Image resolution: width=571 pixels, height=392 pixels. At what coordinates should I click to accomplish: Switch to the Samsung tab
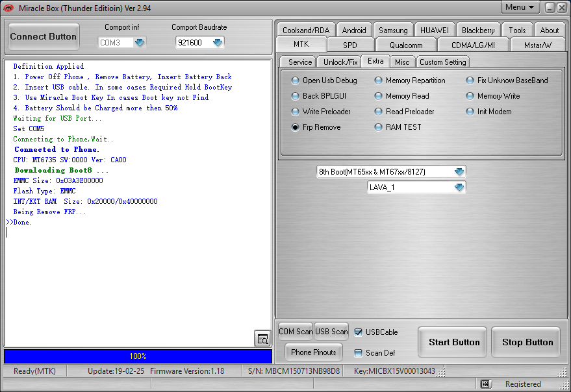[393, 31]
